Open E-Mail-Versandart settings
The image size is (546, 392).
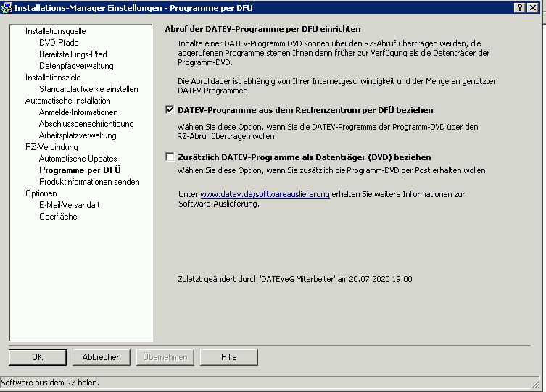click(70, 205)
